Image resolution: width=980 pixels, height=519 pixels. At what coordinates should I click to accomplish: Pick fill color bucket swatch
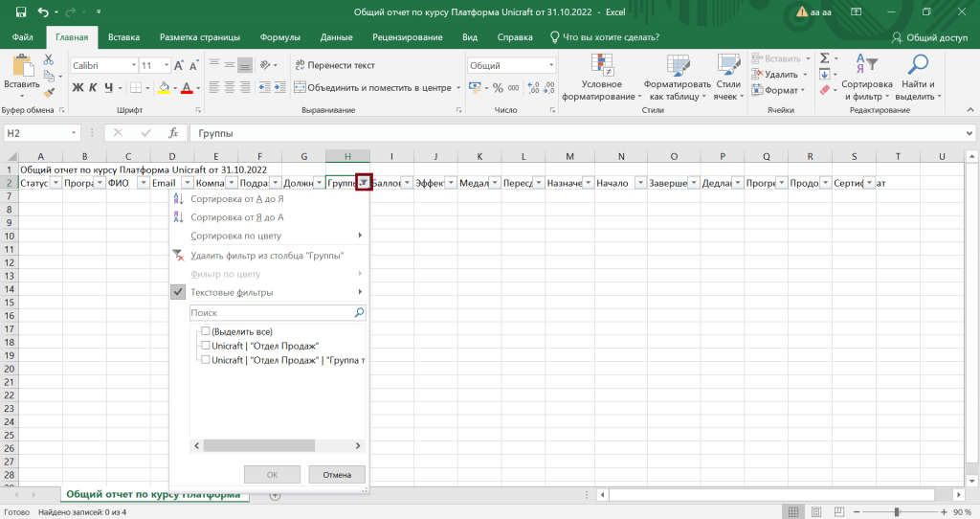coord(164,87)
